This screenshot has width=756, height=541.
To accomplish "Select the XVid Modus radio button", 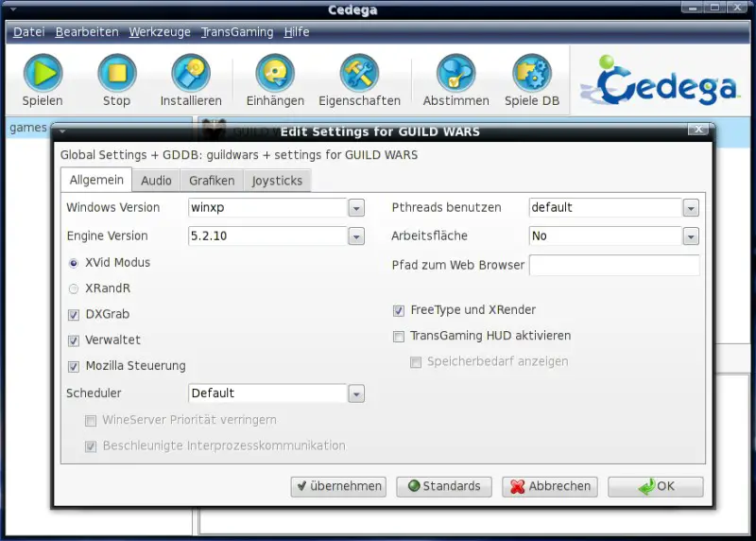I will (x=74, y=263).
